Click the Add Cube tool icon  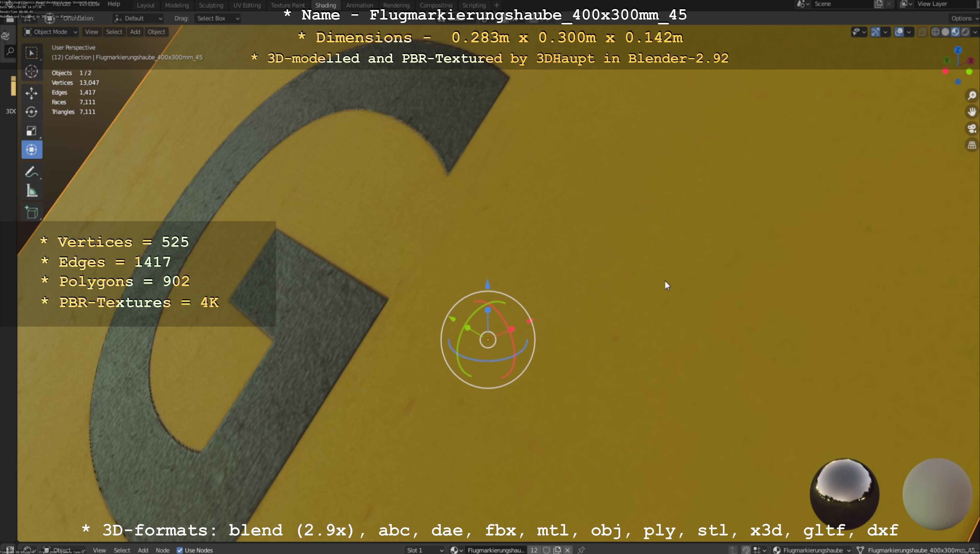click(32, 212)
